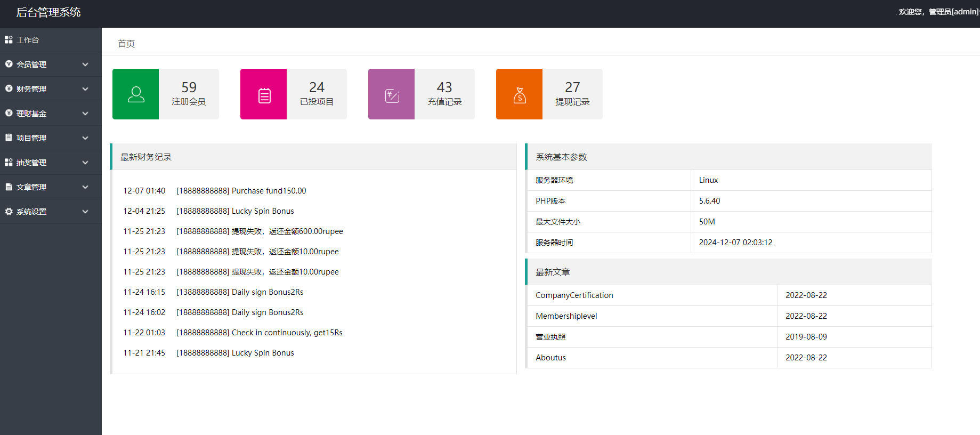This screenshot has width=980, height=435.
Task: Click the orange withdrawal money bag icon
Action: (520, 94)
